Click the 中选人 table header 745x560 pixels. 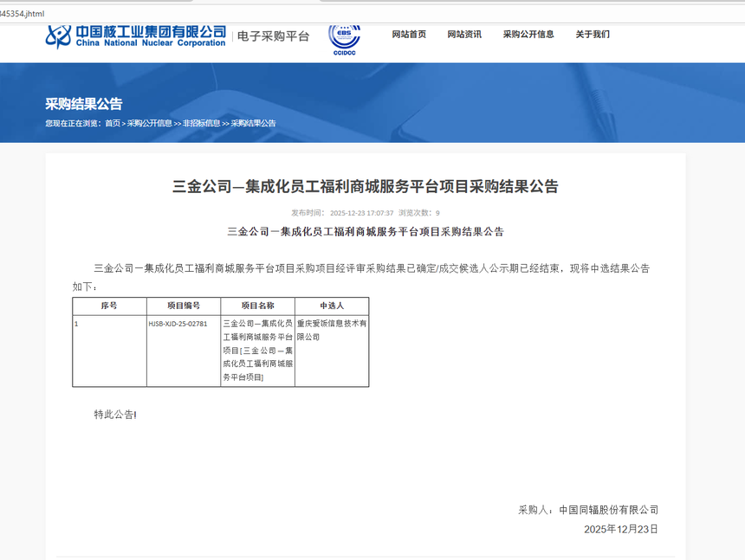[x=332, y=306]
